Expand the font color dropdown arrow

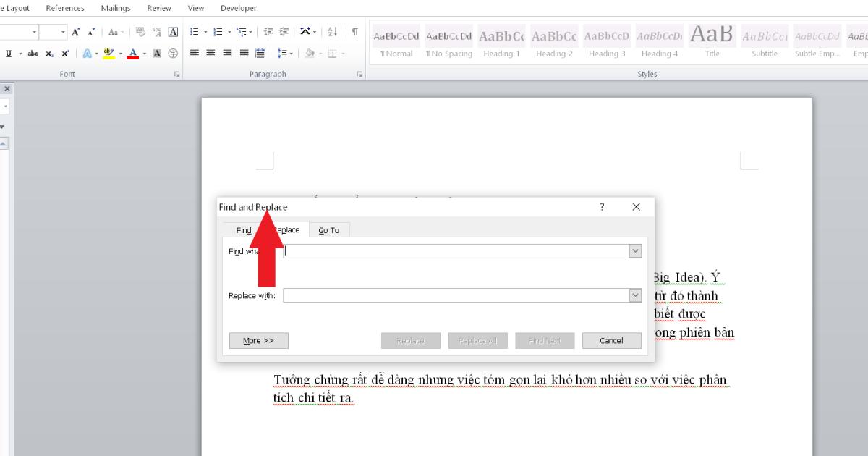click(143, 54)
